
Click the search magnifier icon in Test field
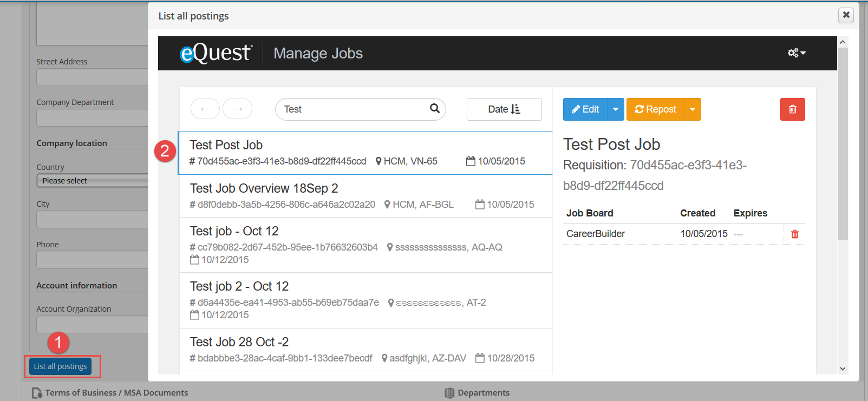pyautogui.click(x=434, y=108)
